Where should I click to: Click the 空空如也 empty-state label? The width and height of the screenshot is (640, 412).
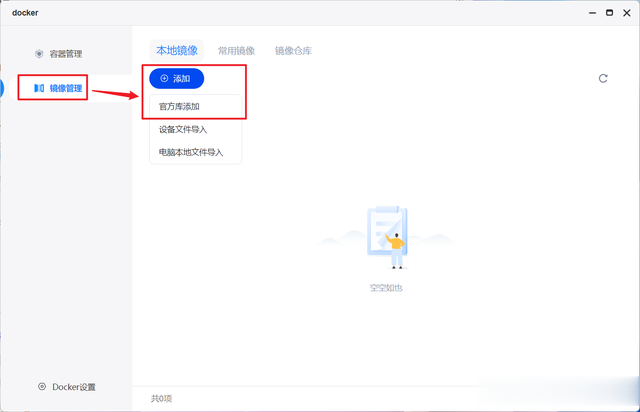(x=386, y=288)
